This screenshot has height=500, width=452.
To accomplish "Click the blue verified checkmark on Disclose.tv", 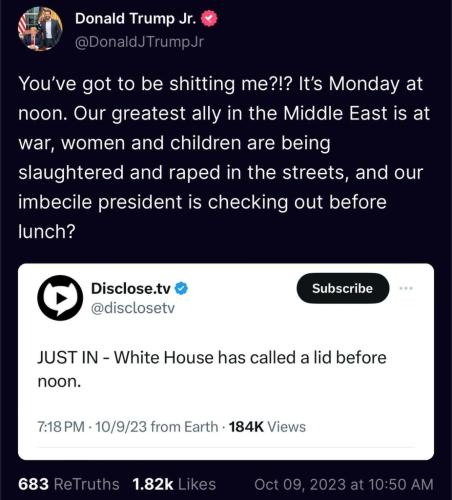I will tap(181, 288).
